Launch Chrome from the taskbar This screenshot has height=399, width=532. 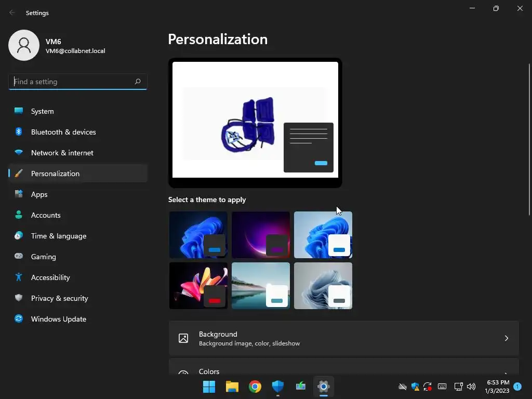coord(255,387)
